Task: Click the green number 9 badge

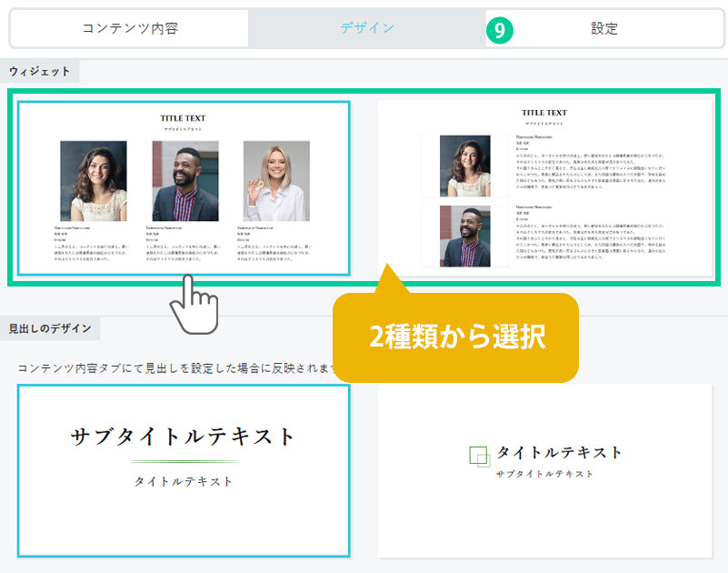Action: pos(500,29)
